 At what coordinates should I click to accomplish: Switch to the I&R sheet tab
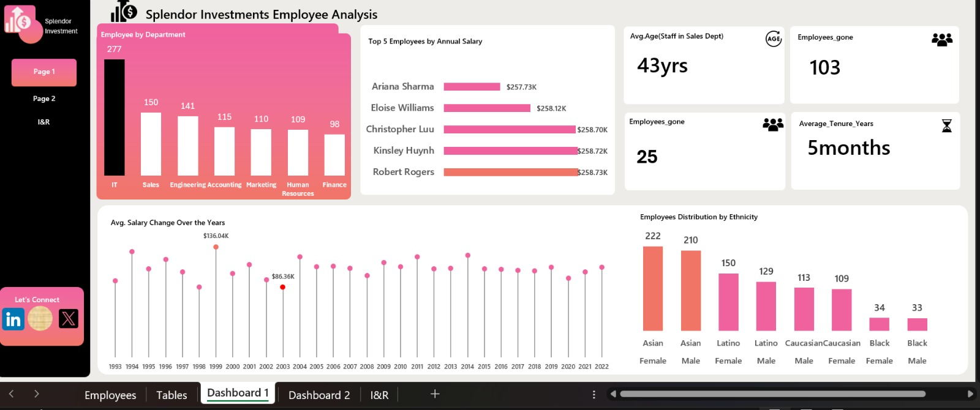379,395
